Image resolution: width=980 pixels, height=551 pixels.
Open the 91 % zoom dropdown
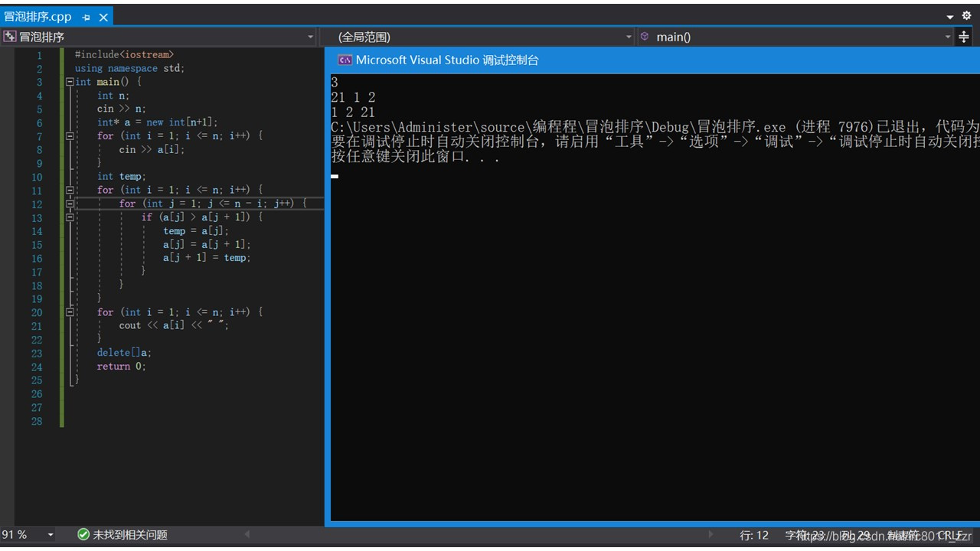[x=51, y=535]
